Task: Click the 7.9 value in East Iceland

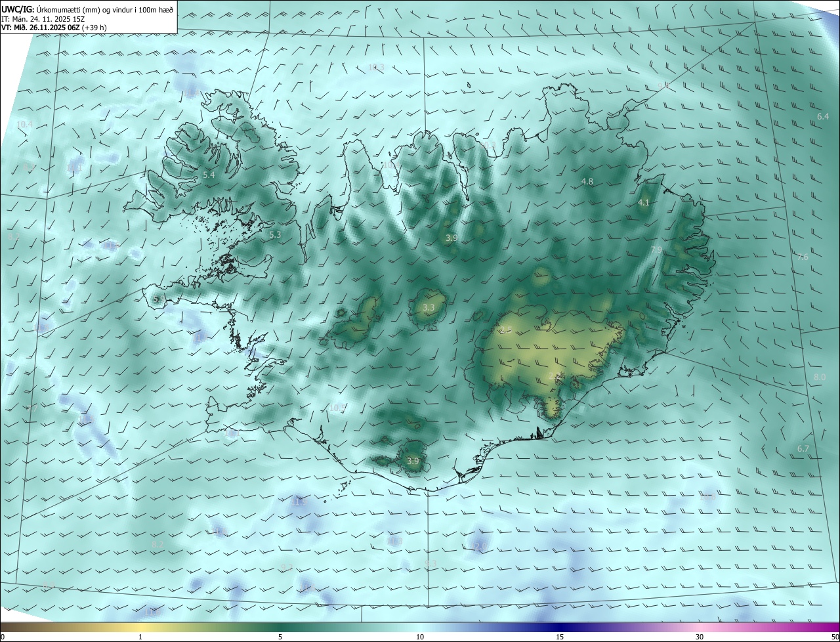Action: (x=656, y=250)
